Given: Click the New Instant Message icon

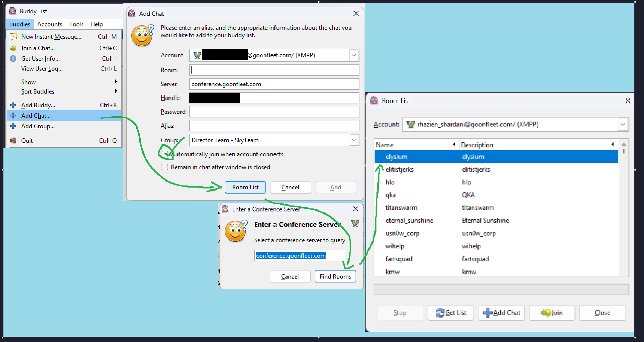Looking at the screenshot, I should point(13,37).
